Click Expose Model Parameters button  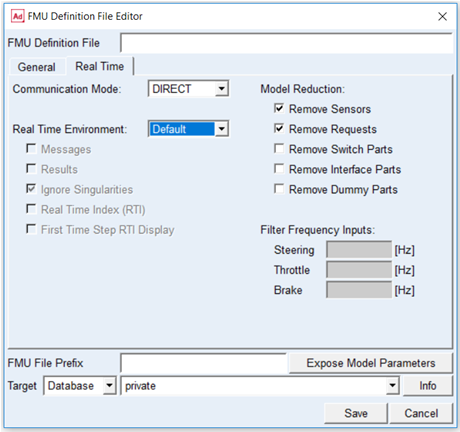[x=371, y=363]
